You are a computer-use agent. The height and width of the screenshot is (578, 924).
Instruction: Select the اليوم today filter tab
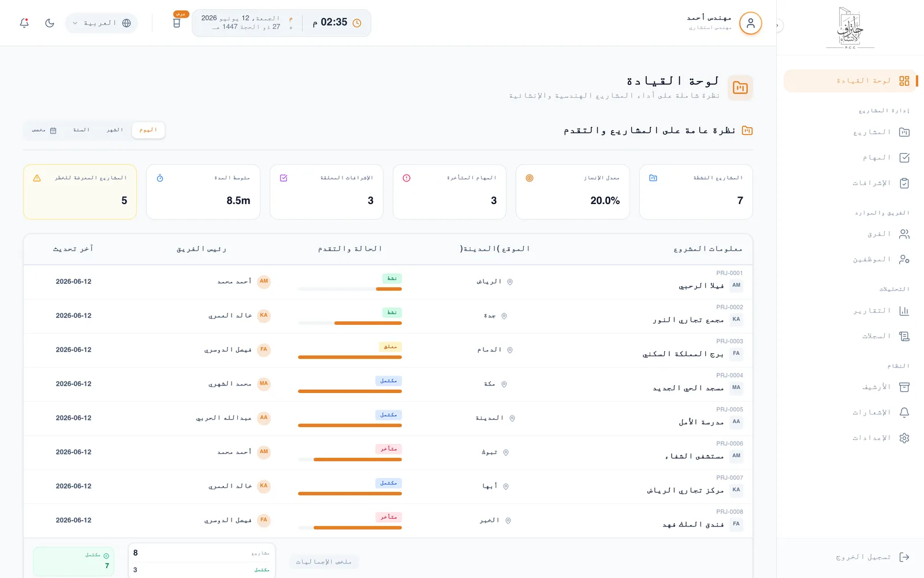(x=148, y=130)
